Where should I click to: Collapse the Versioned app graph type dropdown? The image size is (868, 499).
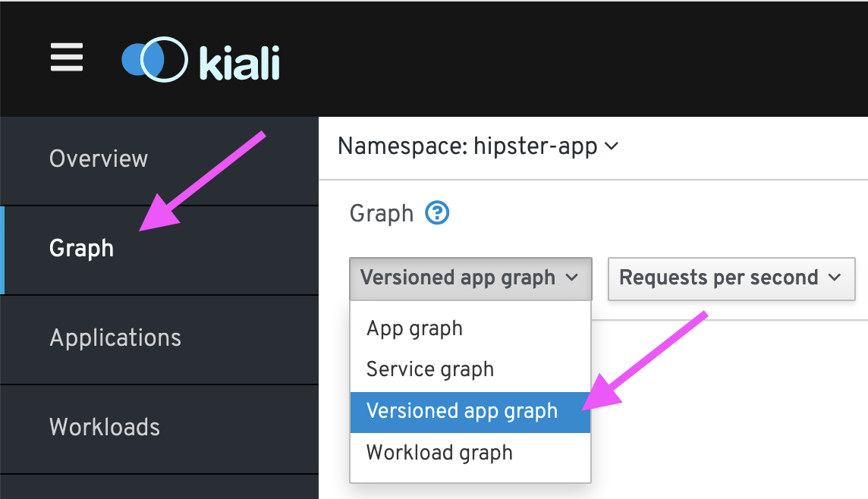pos(470,279)
